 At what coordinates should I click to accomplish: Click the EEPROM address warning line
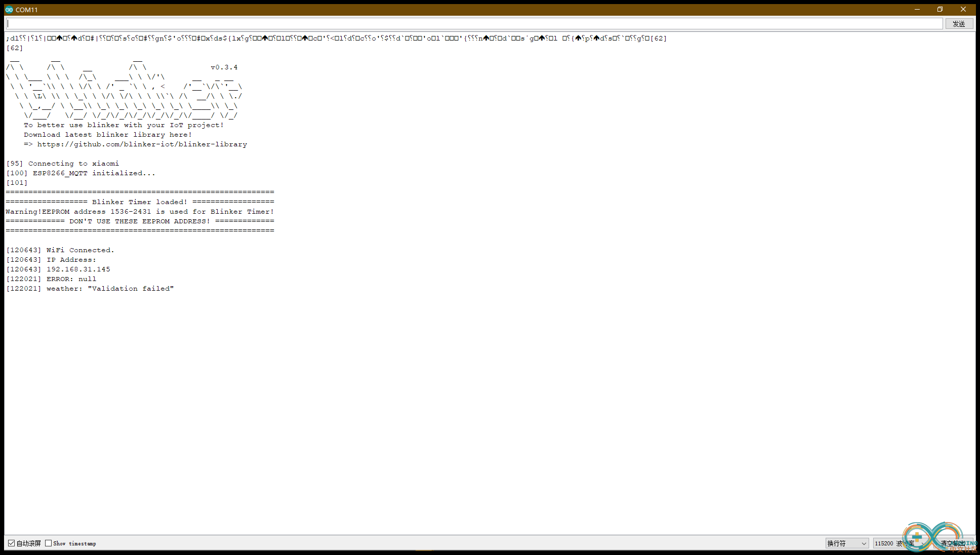pos(140,212)
